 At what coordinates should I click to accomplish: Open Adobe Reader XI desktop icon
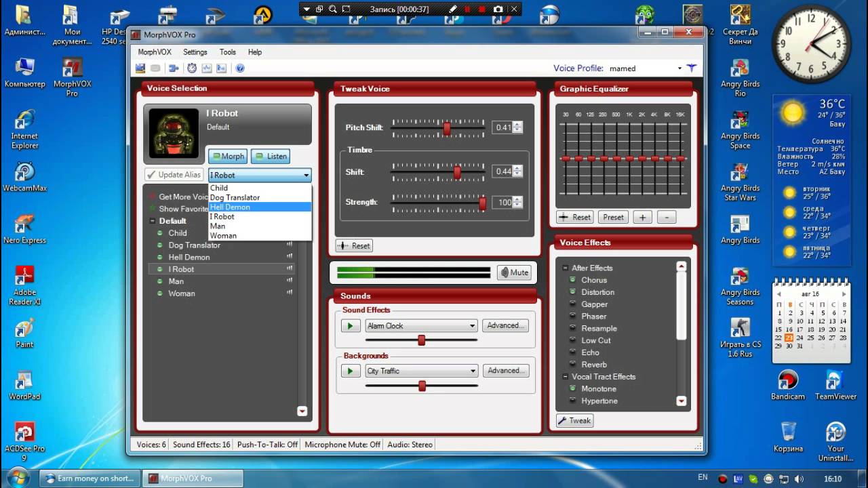pos(24,285)
